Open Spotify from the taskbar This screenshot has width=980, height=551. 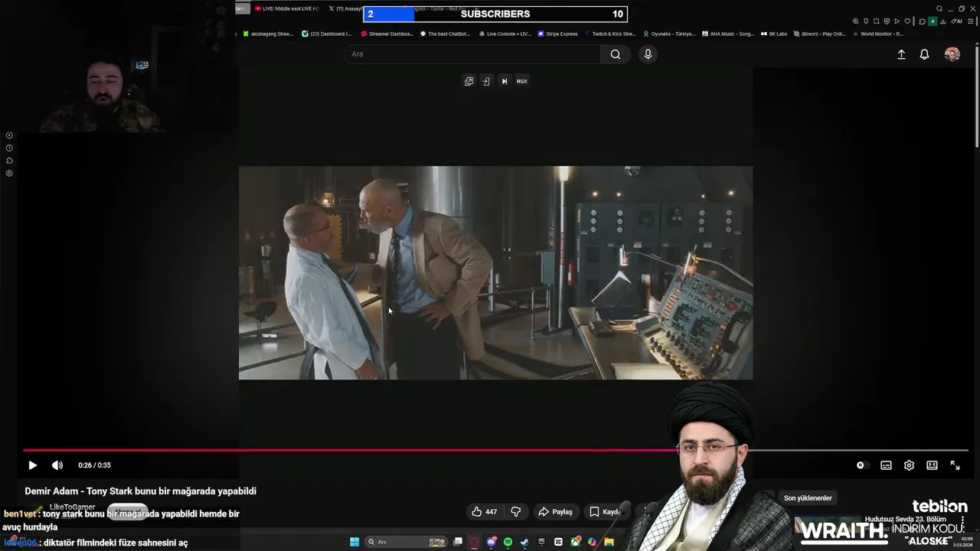coord(508,542)
